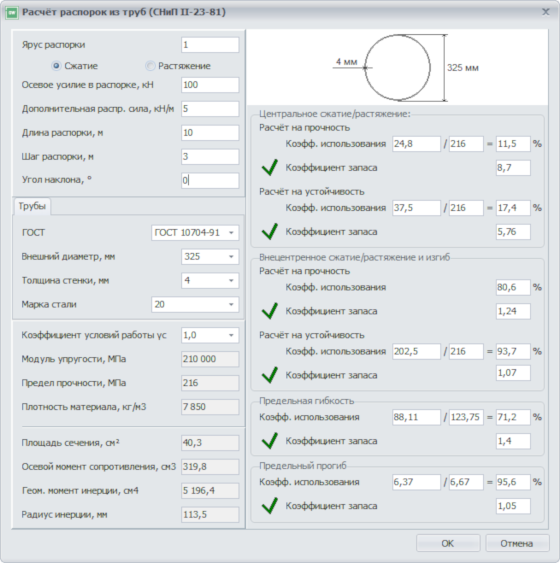Confirm with the OK button
This screenshot has height=563, width=560.
click(448, 543)
